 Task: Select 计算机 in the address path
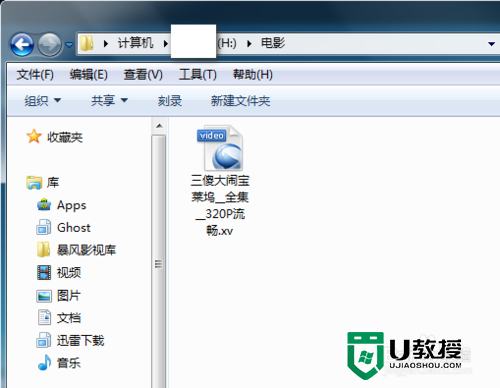point(135,43)
